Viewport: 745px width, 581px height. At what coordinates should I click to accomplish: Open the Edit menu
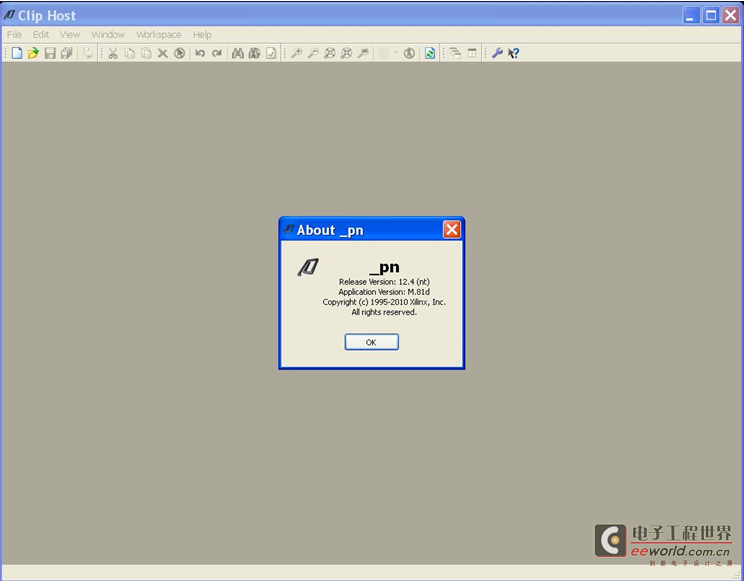[x=41, y=35]
